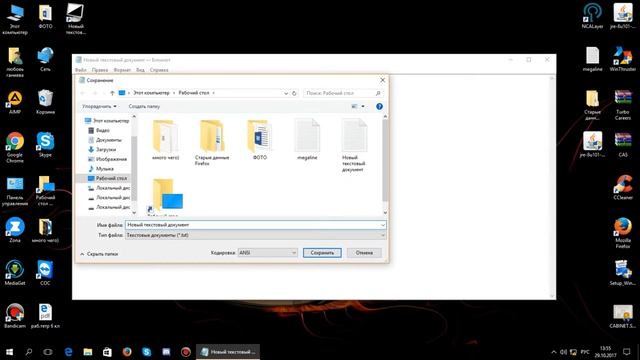
Task: Select the Google Chrome desktop icon
Action: click(15, 147)
